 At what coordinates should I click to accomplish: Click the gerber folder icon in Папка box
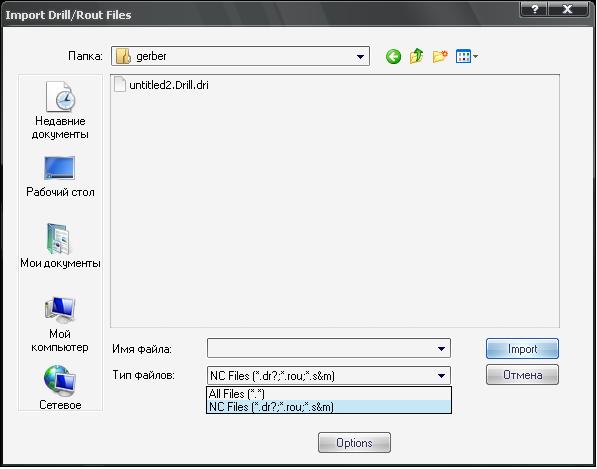pos(123,56)
